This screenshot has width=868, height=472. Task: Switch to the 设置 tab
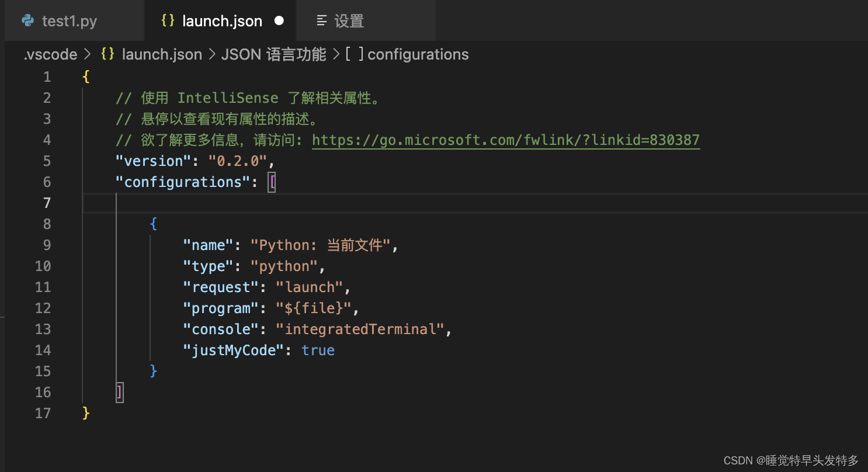click(350, 20)
